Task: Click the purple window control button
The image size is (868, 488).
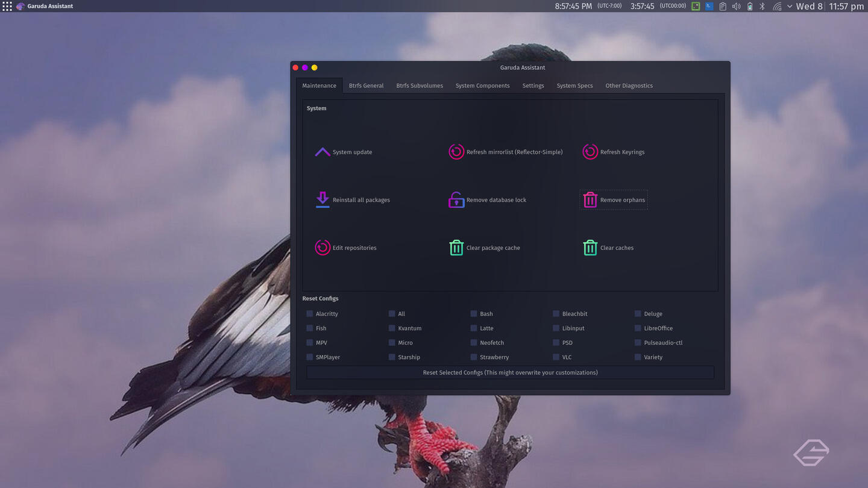Action: coord(305,67)
